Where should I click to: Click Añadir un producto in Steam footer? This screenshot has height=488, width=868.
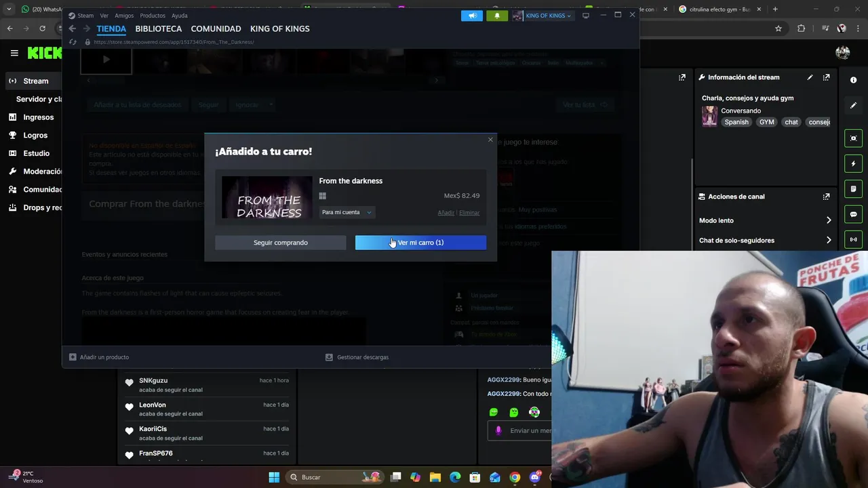99,357
